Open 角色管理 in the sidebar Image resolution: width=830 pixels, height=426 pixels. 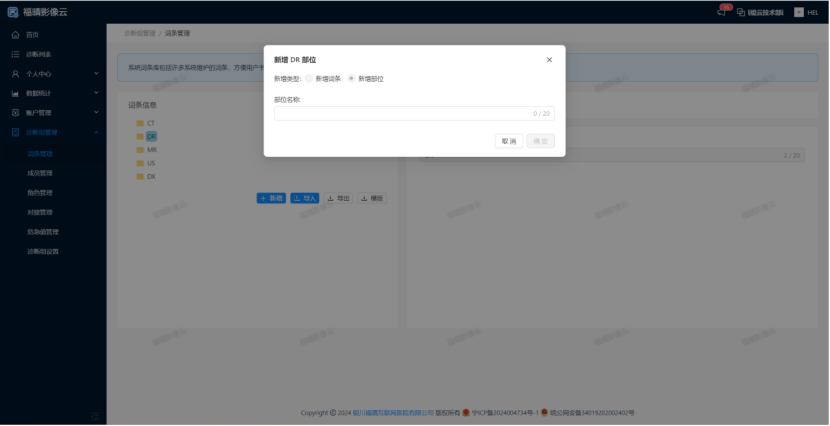(40, 192)
